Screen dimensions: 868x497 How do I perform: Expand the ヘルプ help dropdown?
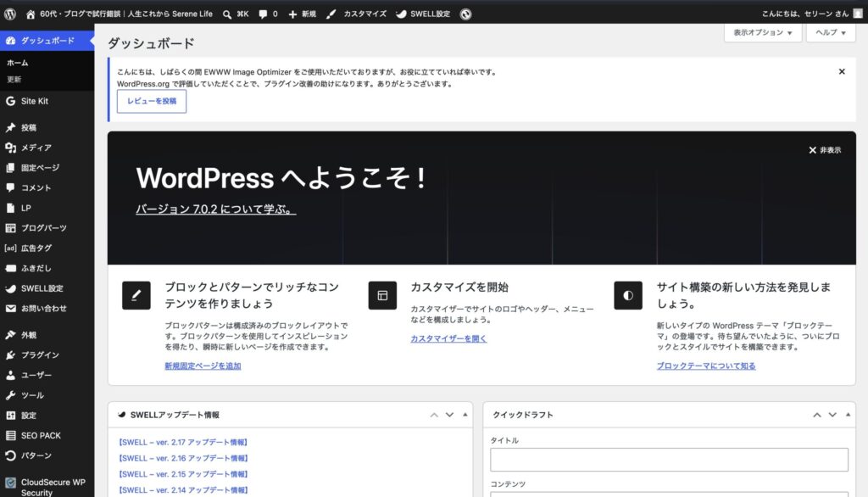(x=831, y=33)
